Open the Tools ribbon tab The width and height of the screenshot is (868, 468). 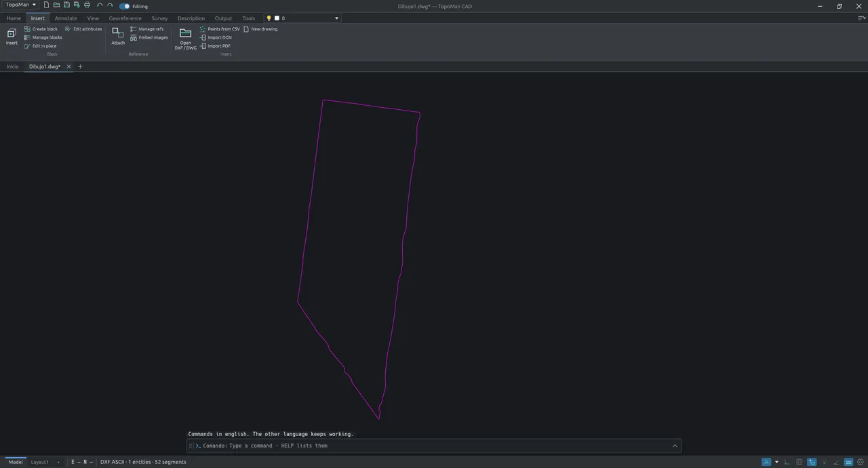249,18
